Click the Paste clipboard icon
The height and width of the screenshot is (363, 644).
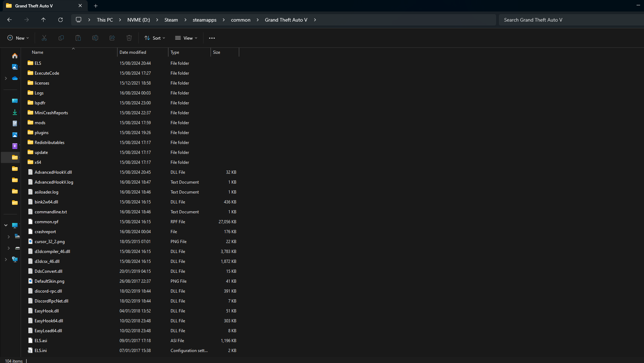tap(78, 38)
